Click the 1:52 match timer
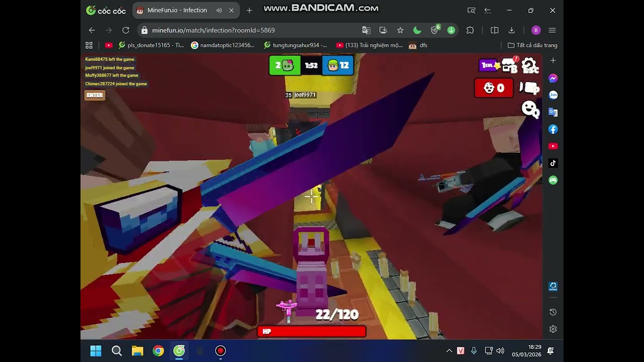This screenshot has width=644, height=362. point(311,65)
